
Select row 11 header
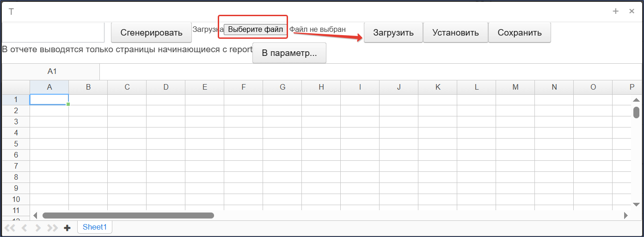pos(16,210)
